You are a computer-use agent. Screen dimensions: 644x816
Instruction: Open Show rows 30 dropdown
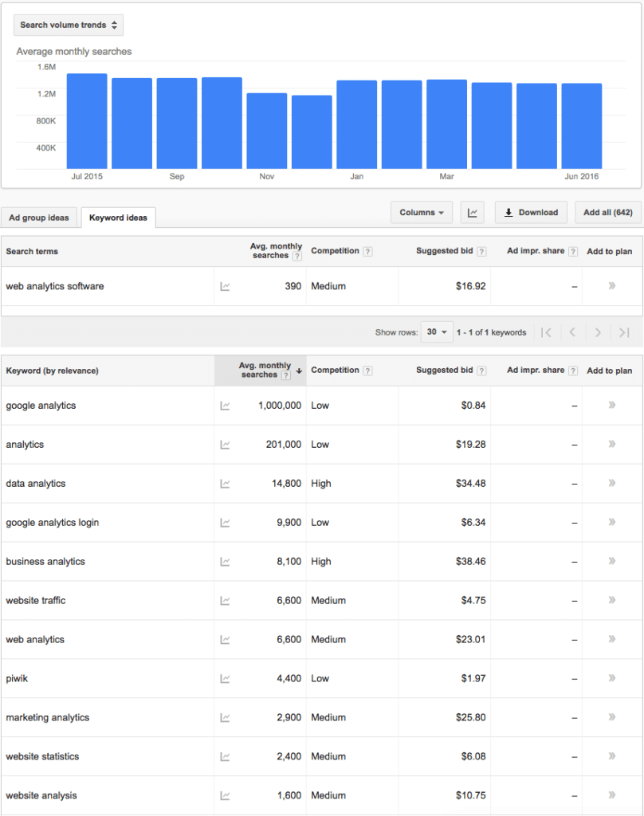click(x=437, y=332)
